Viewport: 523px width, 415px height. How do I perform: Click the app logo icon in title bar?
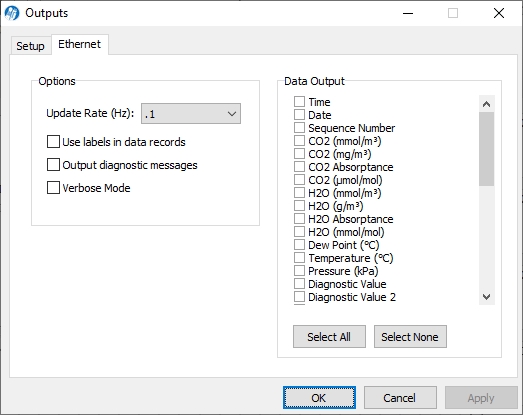[12, 13]
